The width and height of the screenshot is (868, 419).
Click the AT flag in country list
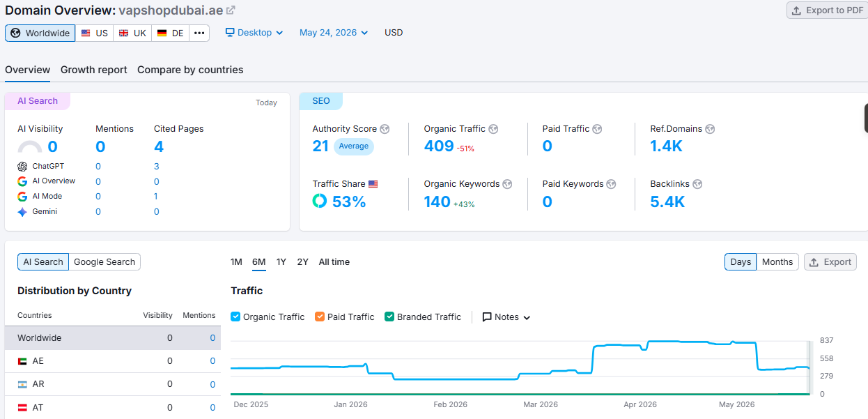(x=22, y=407)
